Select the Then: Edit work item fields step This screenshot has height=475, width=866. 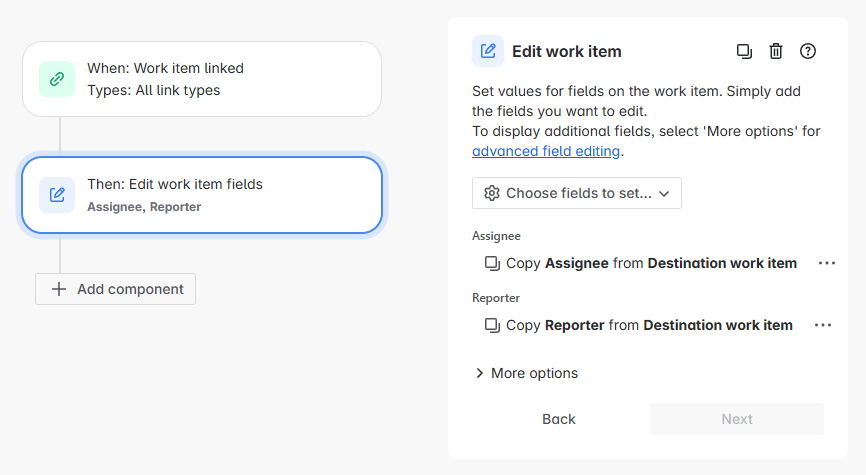click(x=202, y=195)
